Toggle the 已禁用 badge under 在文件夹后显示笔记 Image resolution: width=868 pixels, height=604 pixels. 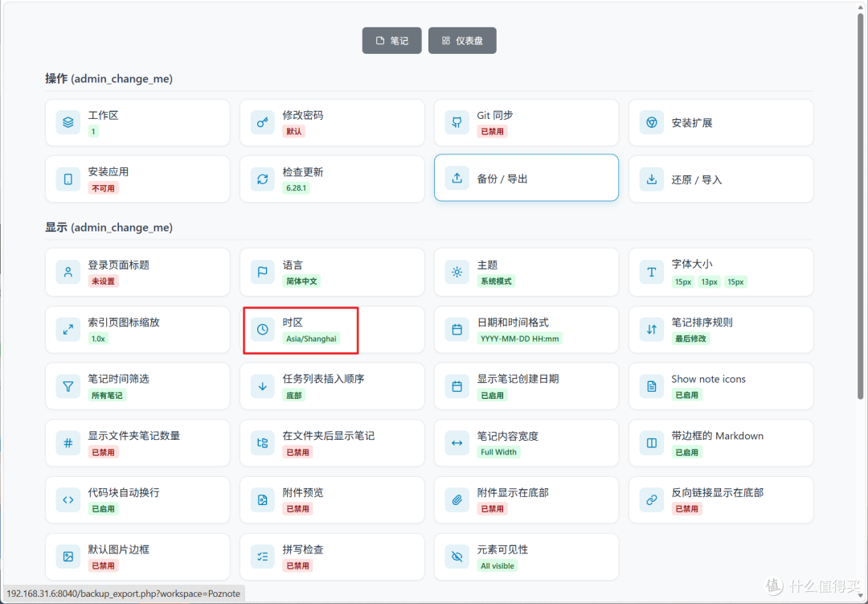(x=298, y=452)
